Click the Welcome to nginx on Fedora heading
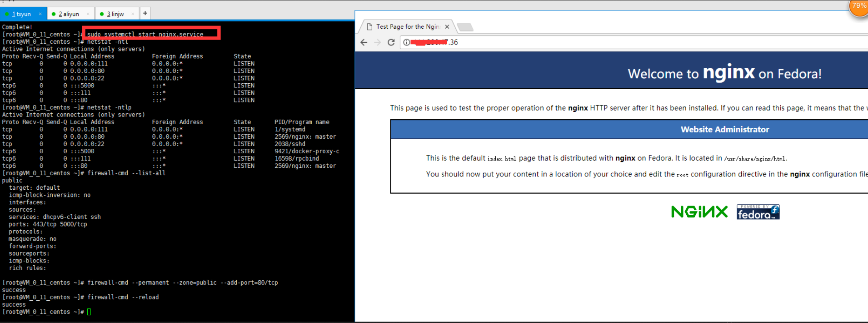The image size is (868, 323). click(724, 73)
